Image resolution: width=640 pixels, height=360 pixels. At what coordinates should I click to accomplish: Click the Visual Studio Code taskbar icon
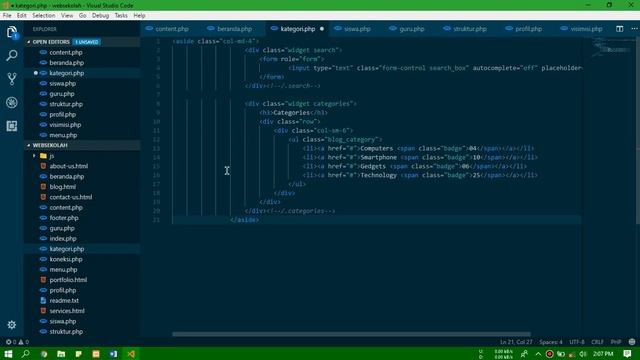tap(131, 354)
